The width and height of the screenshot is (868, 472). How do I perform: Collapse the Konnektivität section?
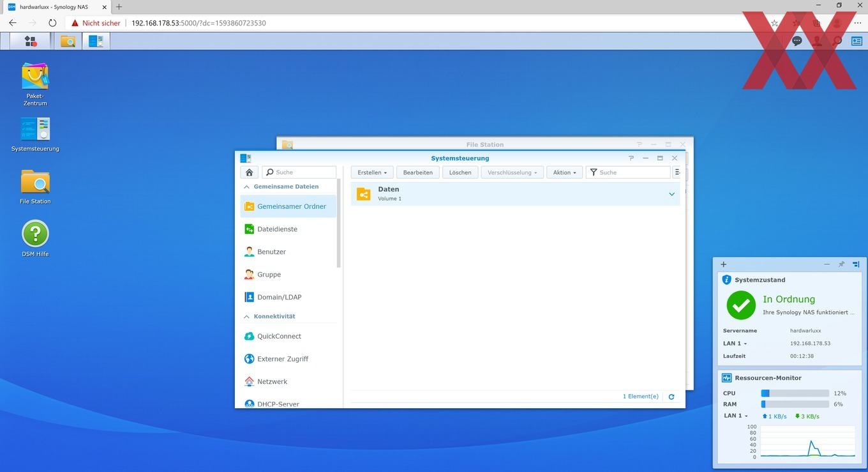pos(247,317)
